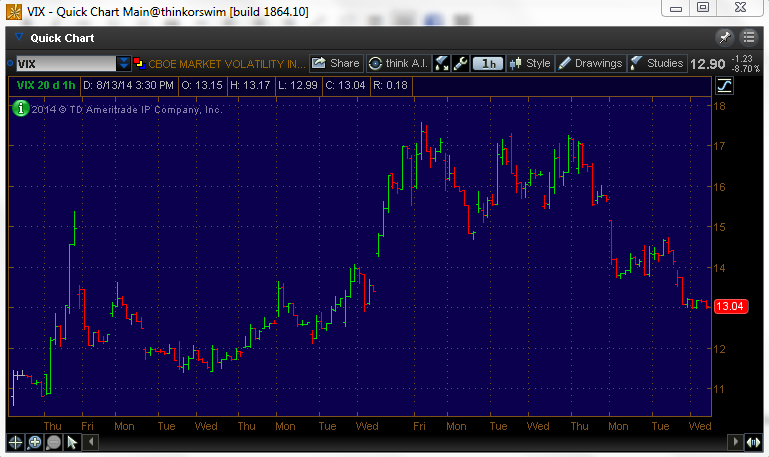Open the Studies menu
The height and width of the screenshot is (457, 769).
point(657,63)
